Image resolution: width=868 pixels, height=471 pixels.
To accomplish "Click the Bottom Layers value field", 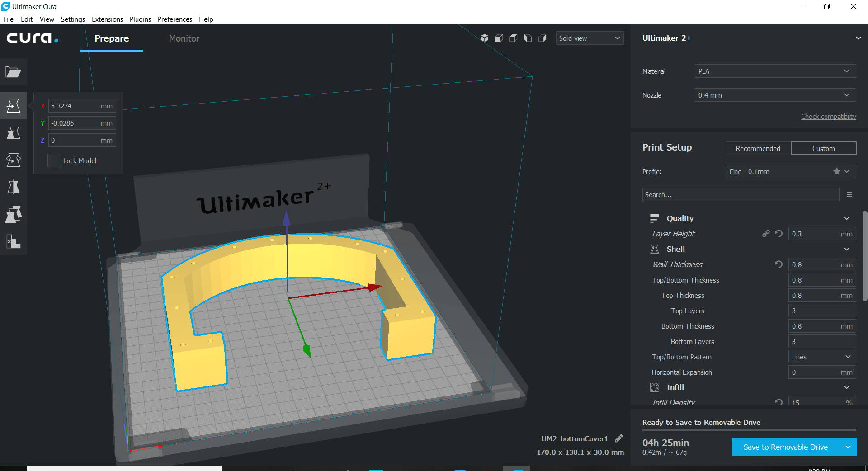I will click(x=822, y=341).
